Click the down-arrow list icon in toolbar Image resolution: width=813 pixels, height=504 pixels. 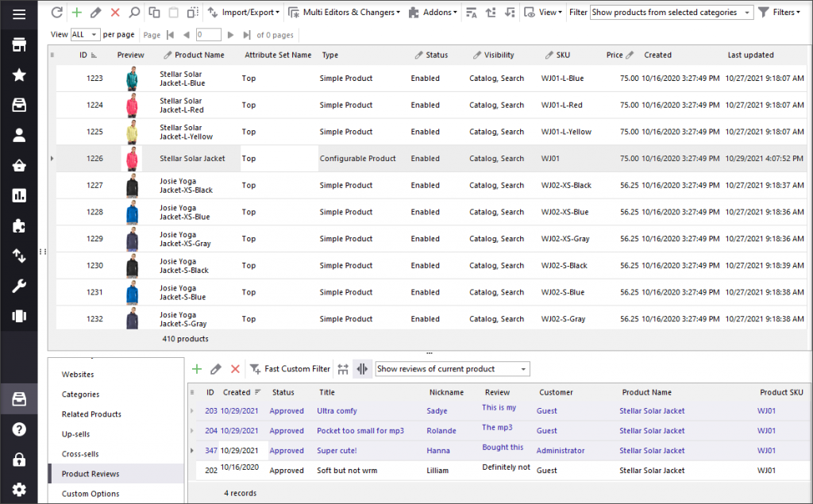point(510,13)
